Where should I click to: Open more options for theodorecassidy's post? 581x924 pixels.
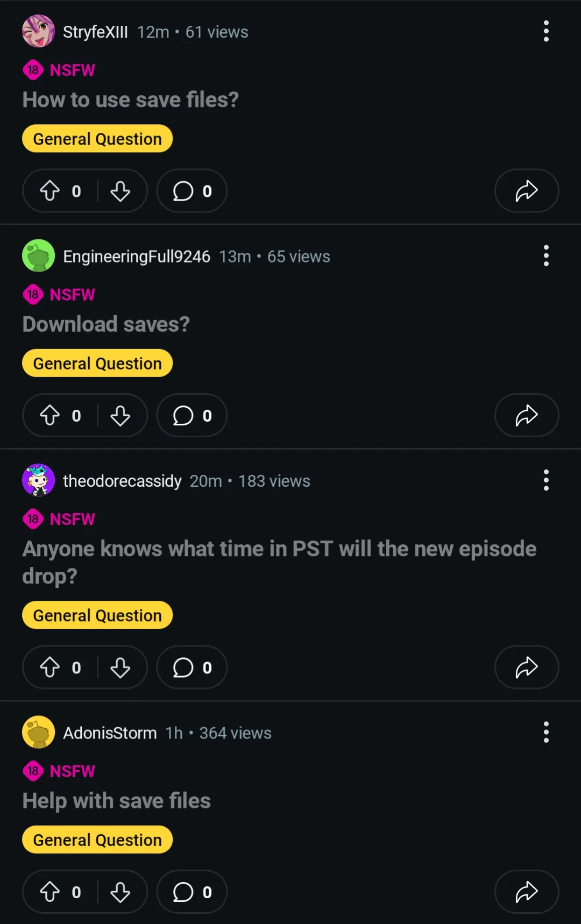[546, 480]
